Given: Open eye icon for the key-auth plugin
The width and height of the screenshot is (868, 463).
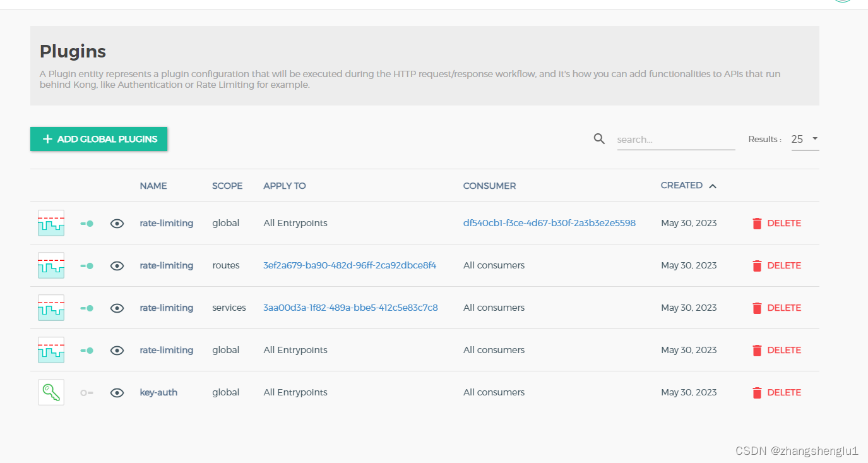Looking at the screenshot, I should tap(117, 393).
